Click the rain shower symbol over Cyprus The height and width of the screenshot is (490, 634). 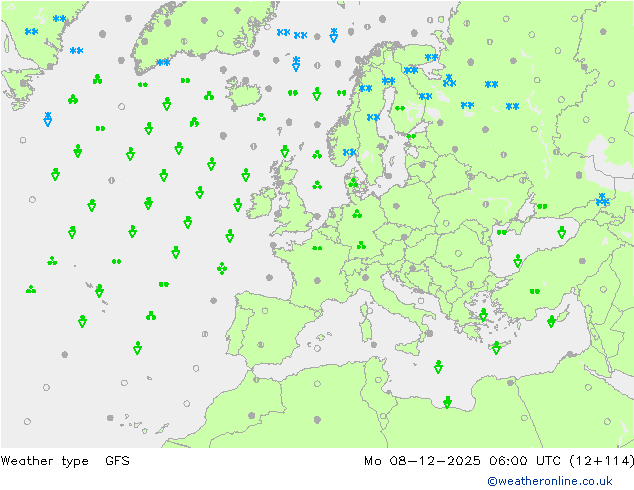[551, 321]
